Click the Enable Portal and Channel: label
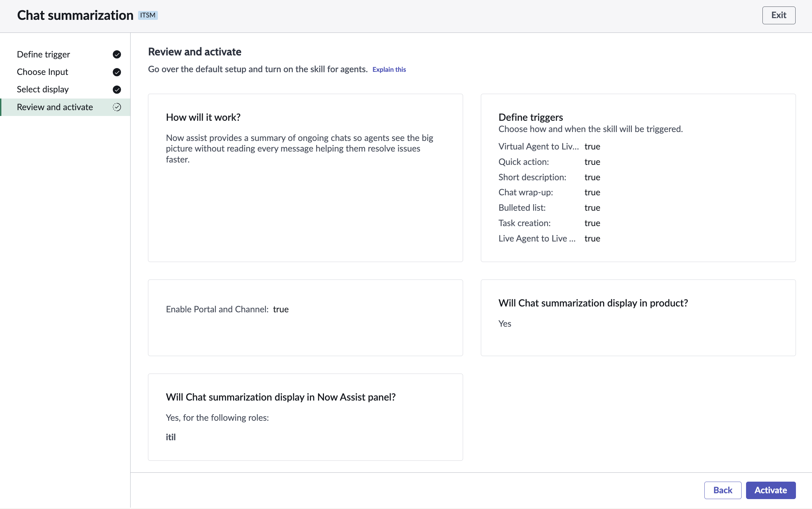This screenshot has width=812, height=509. tap(217, 309)
